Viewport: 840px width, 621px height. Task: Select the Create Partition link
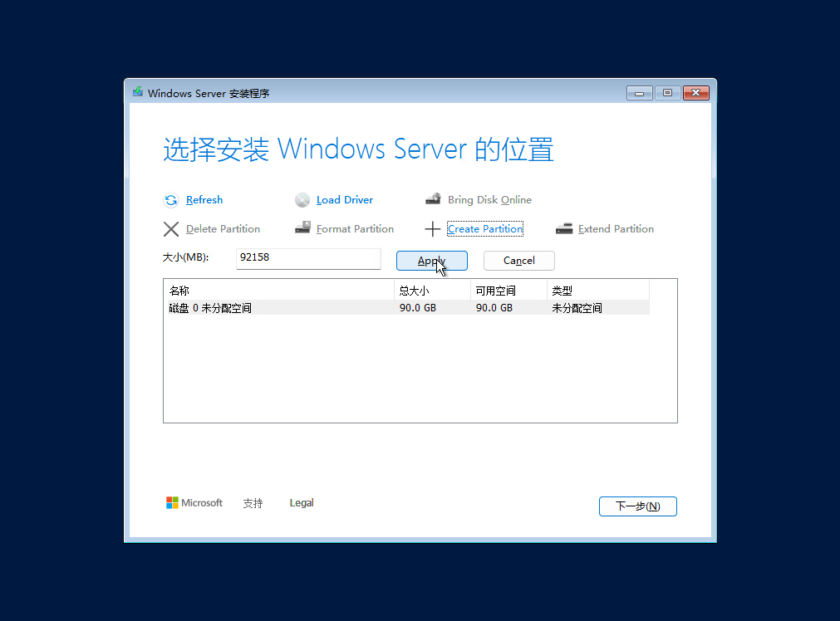(x=485, y=228)
